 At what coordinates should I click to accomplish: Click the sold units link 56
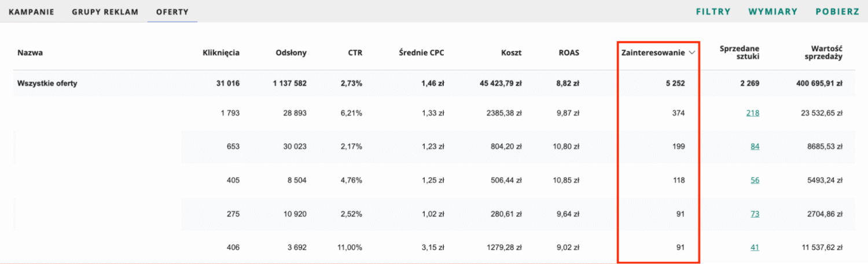tap(755, 180)
